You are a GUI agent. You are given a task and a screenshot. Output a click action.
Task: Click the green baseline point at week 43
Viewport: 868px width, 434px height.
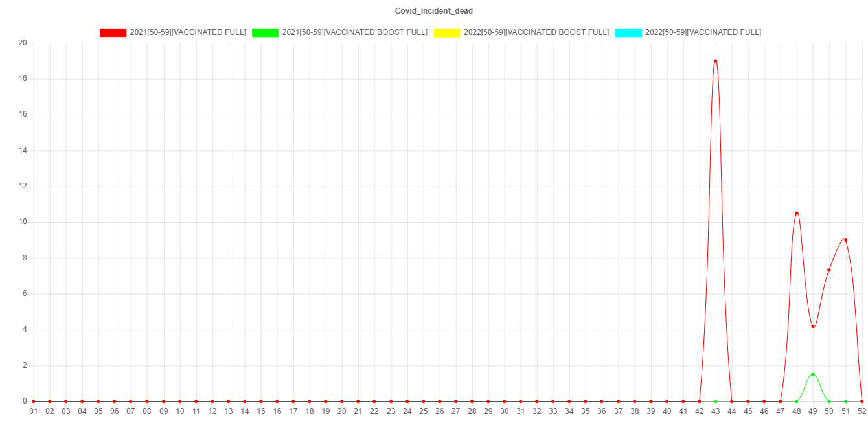(715, 401)
